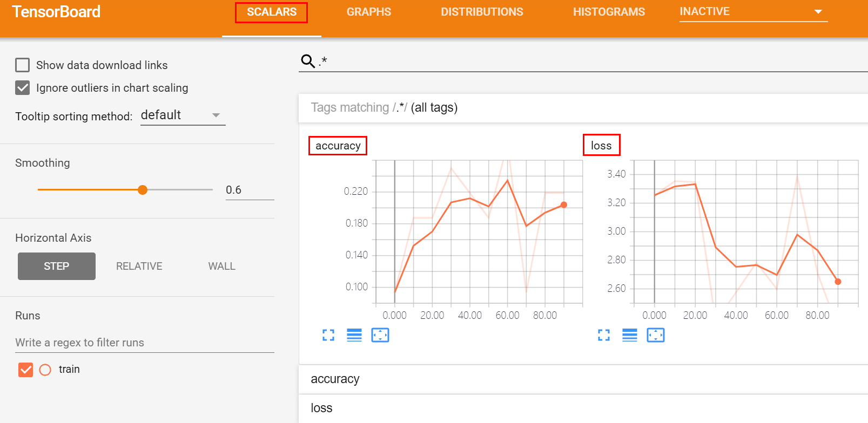This screenshot has height=423, width=868.
Task: Open the Tooltip sorting method dropdown
Action: click(x=183, y=115)
